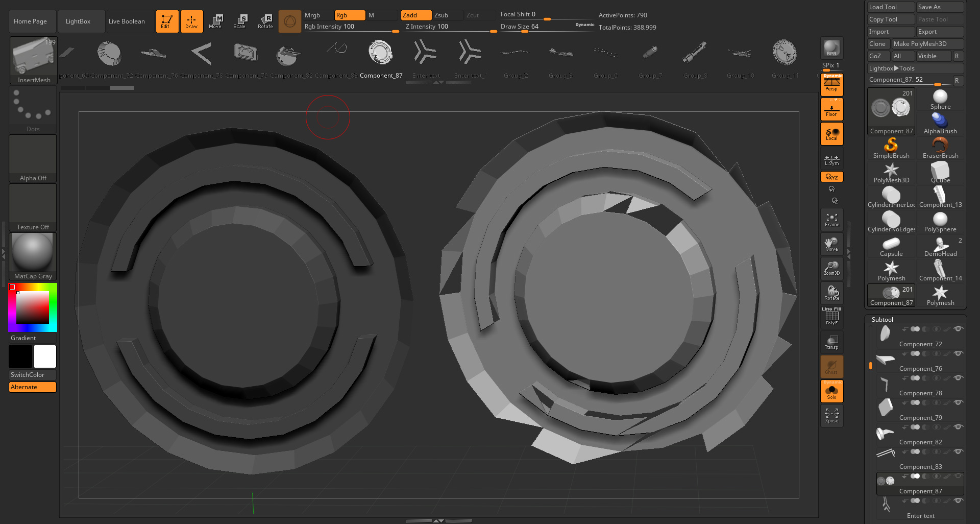The width and height of the screenshot is (980, 524).
Task: Select the Scale transform tool icon
Action: click(240, 21)
